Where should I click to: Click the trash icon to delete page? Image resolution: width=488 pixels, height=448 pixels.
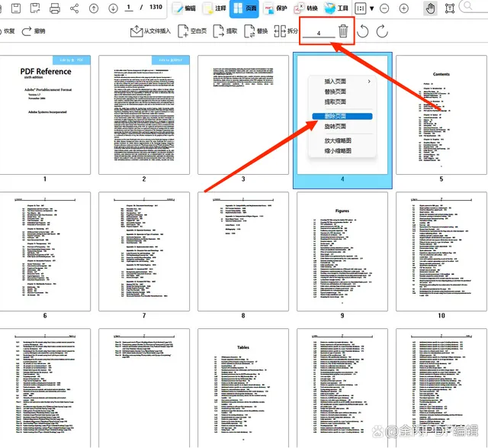coord(343,31)
